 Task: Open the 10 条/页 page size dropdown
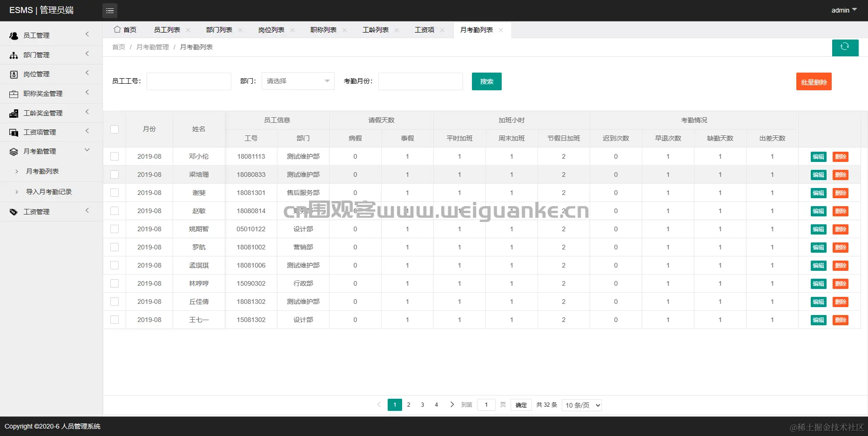coord(582,405)
